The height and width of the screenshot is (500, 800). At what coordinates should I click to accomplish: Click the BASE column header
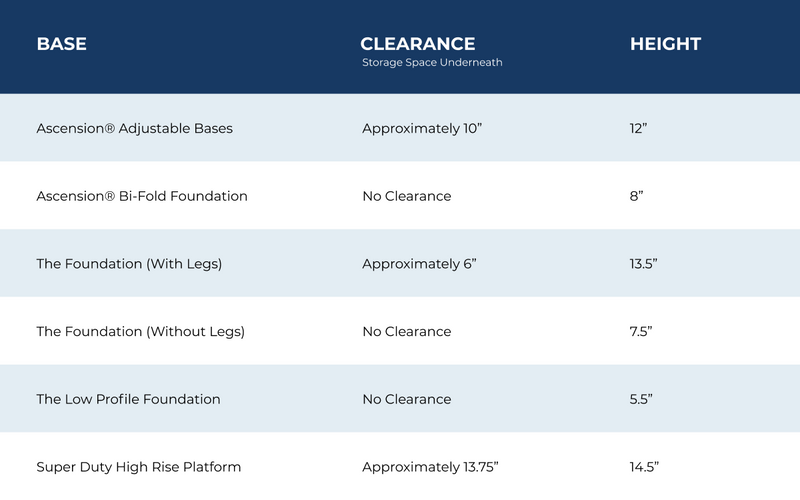[61, 45]
